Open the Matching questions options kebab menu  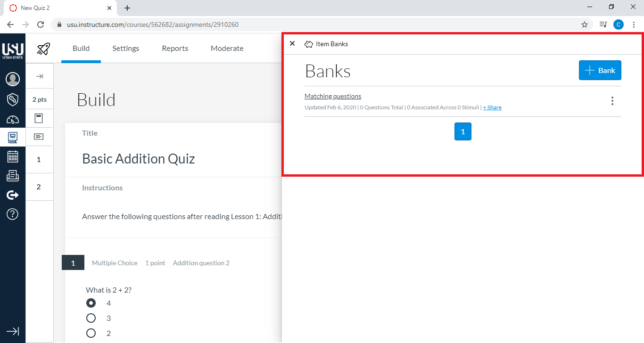(612, 100)
